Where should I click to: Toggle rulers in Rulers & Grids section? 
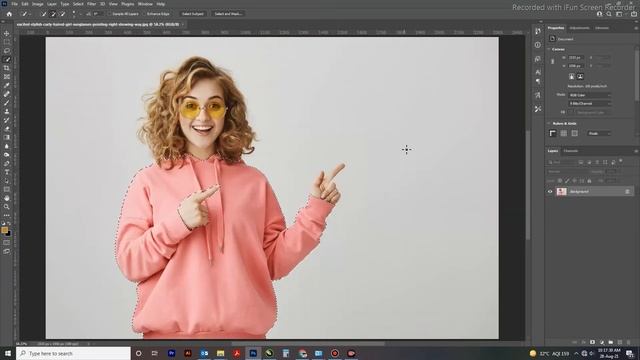pyautogui.click(x=553, y=133)
